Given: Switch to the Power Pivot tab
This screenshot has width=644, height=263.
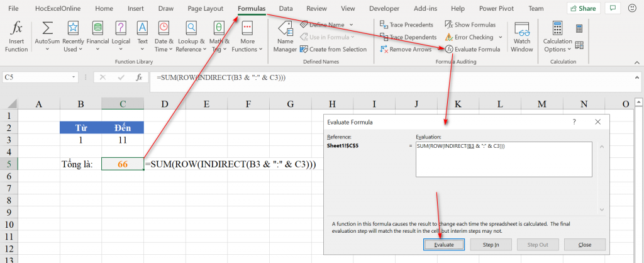Looking at the screenshot, I should [x=496, y=8].
